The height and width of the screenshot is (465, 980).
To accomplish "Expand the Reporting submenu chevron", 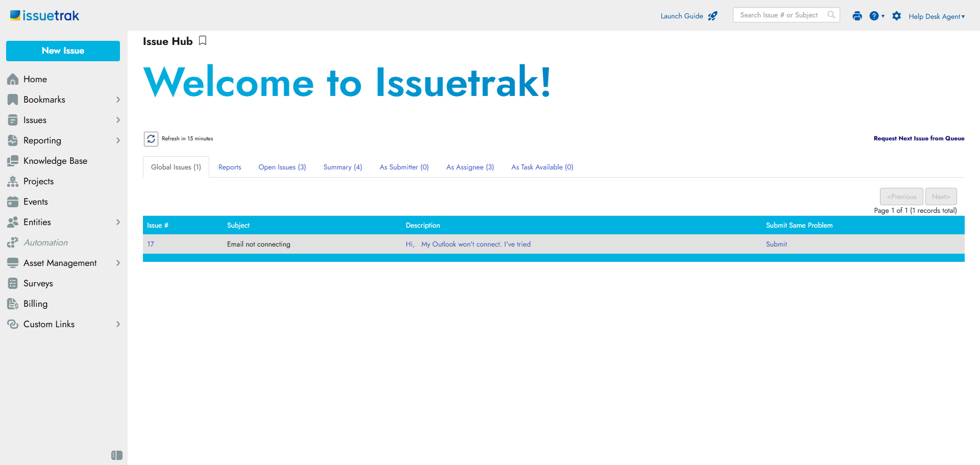I will (x=118, y=140).
